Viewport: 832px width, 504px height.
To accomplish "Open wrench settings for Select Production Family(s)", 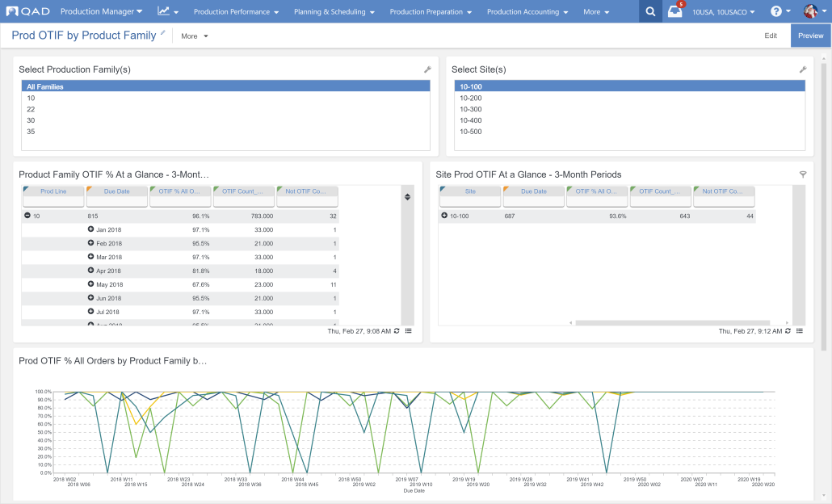I will tap(427, 69).
